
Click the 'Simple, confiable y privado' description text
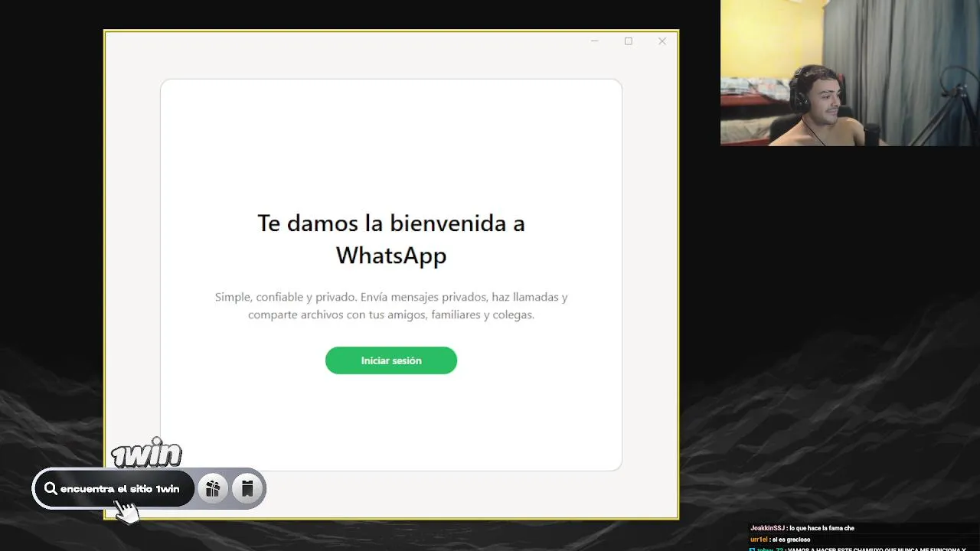[x=391, y=305]
